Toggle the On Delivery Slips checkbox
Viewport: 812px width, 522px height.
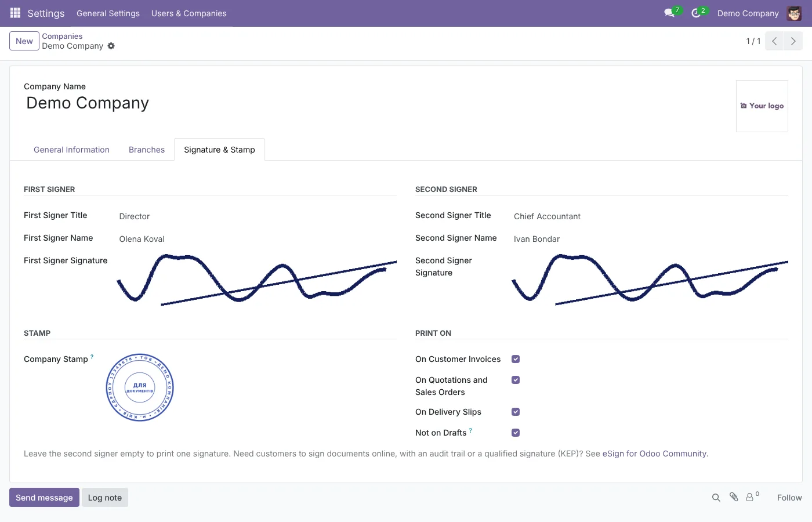click(x=516, y=412)
